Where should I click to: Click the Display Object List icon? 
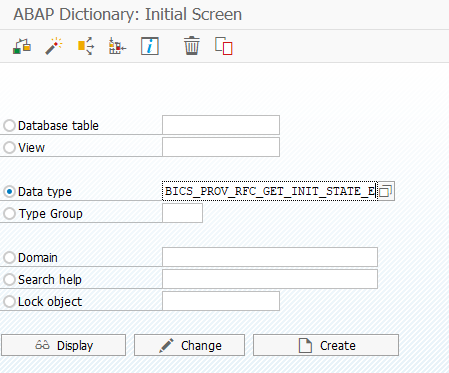click(117, 46)
